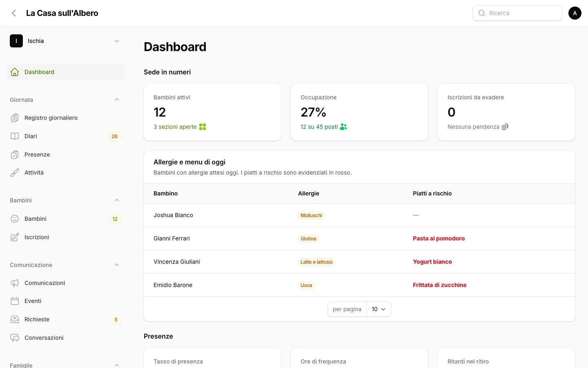Click the Conversazioni chat bubbles icon

pos(15,338)
